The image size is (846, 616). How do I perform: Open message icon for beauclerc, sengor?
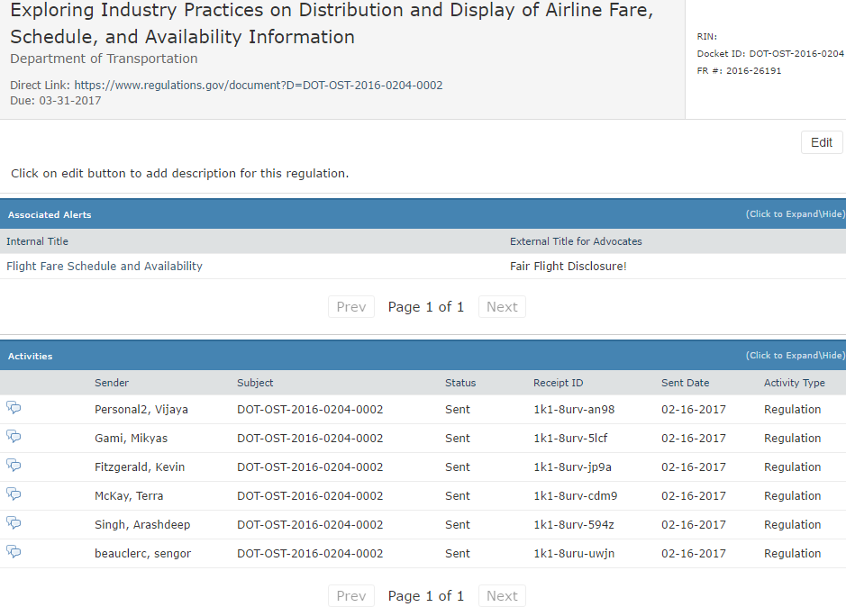coord(14,552)
